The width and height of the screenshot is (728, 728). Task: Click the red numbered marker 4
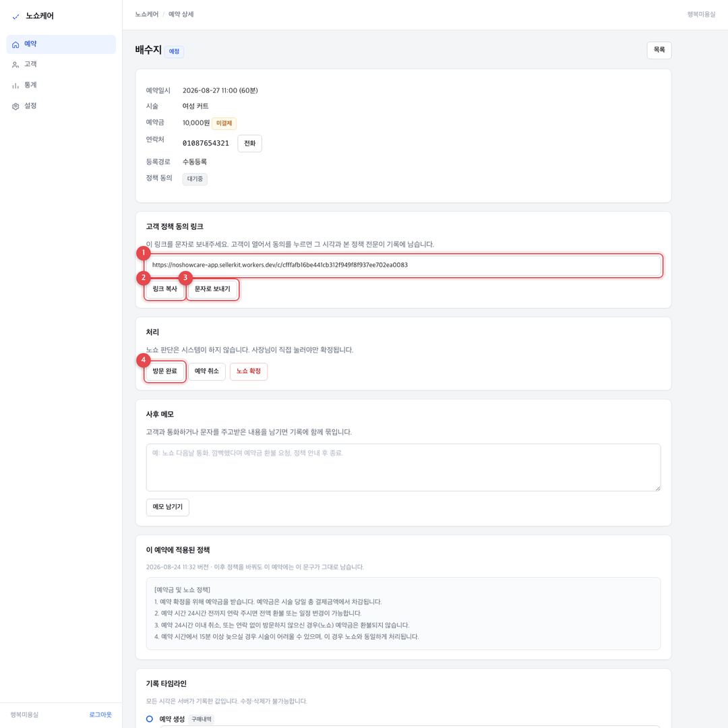coord(144,360)
